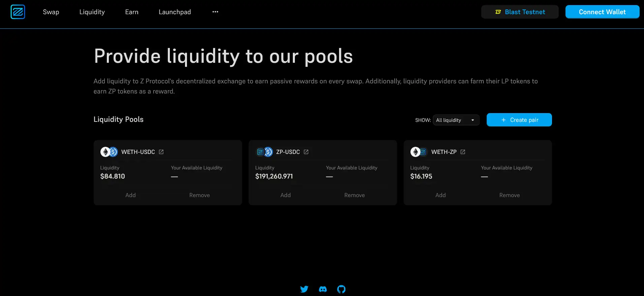Open the Discord icon in footer

click(323, 289)
